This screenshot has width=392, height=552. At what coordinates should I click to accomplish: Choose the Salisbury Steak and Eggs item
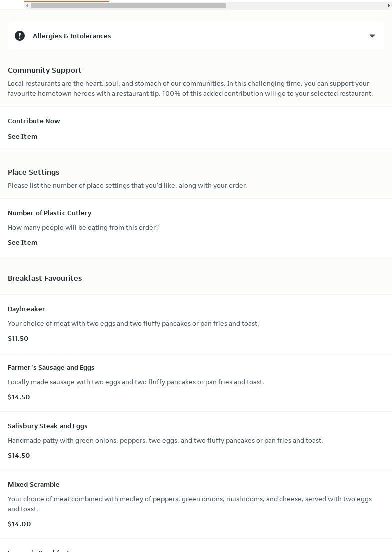[47, 426]
